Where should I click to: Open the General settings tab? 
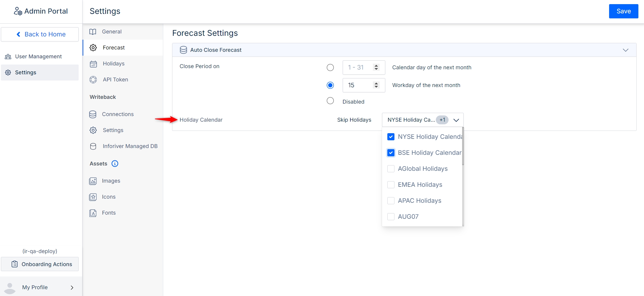click(112, 32)
